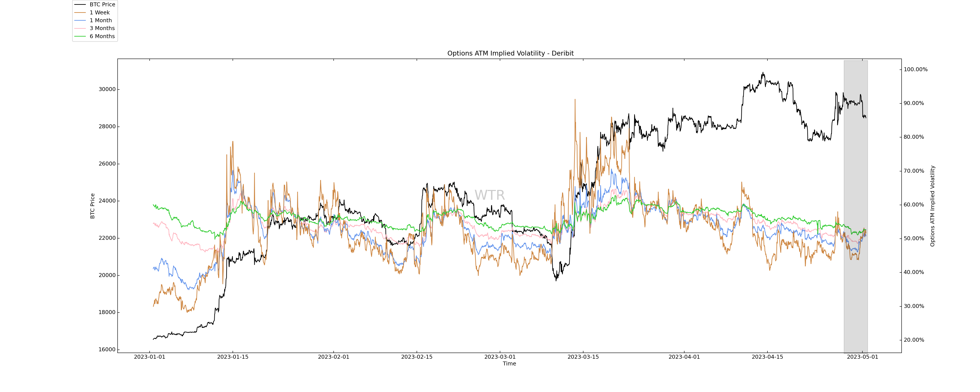Image resolution: width=980 pixels, height=392 pixels.
Task: Click the 26000 price tick label
Action: click(x=107, y=164)
